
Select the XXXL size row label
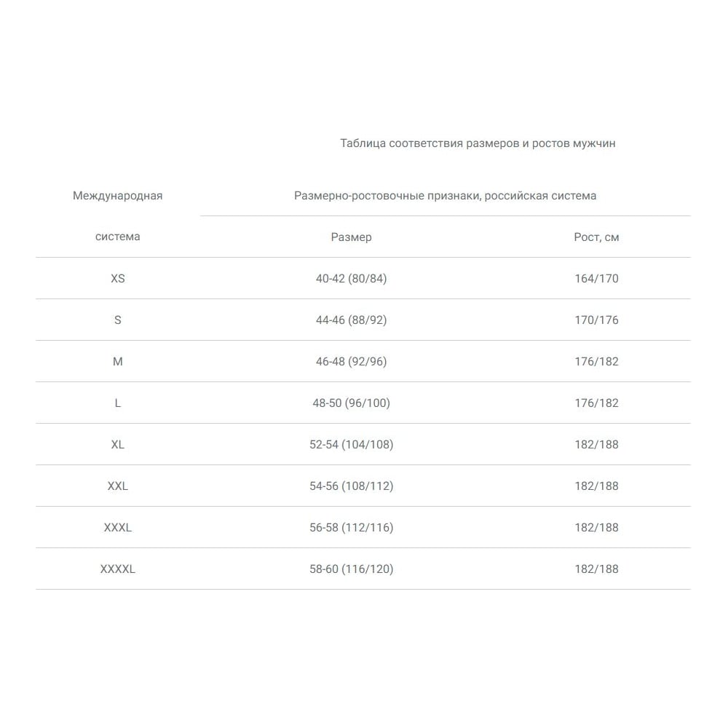coord(117,528)
